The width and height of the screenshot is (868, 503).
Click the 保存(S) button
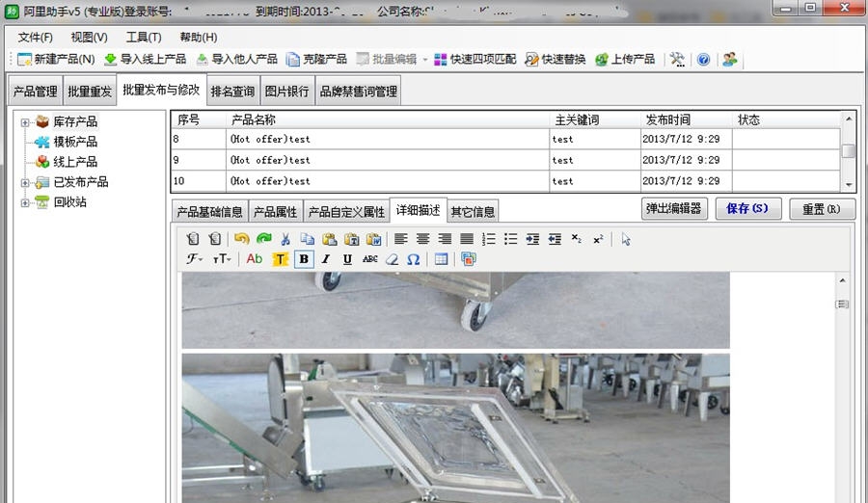(x=747, y=209)
